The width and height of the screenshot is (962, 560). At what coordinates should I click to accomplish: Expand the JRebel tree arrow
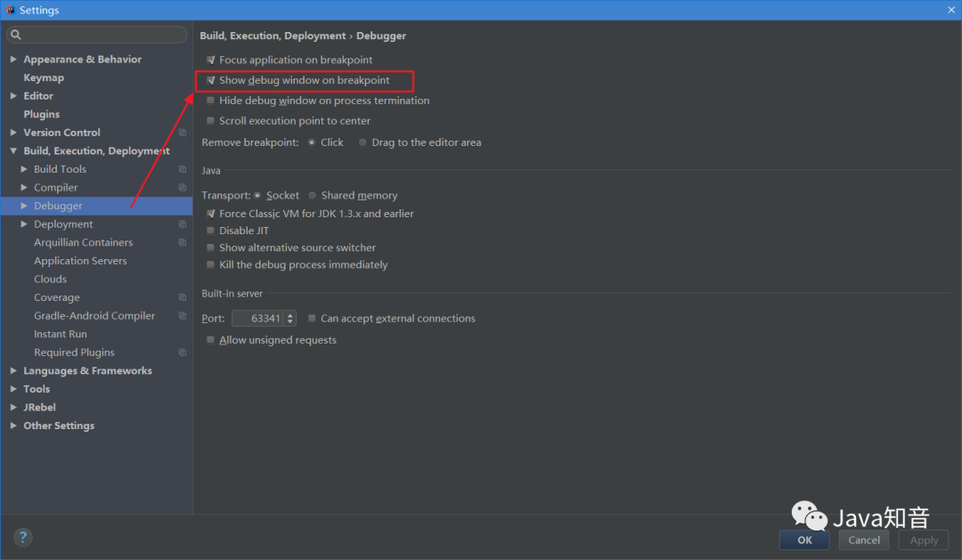[13, 407]
